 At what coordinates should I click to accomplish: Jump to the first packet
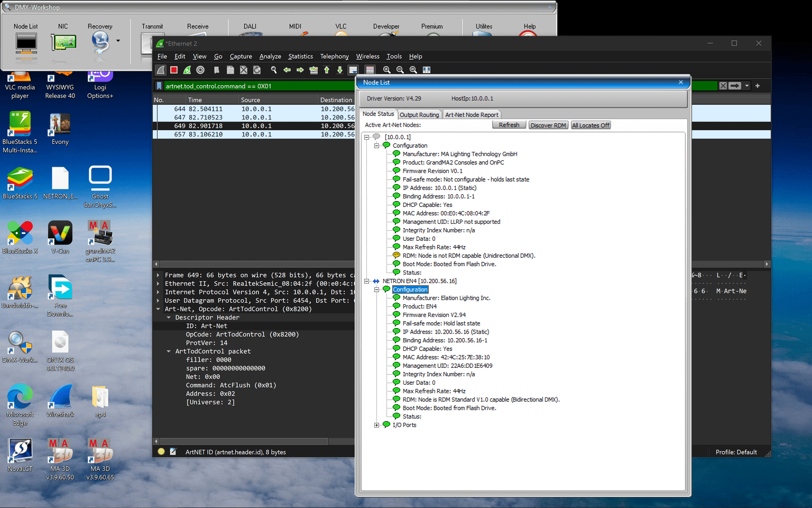click(327, 70)
